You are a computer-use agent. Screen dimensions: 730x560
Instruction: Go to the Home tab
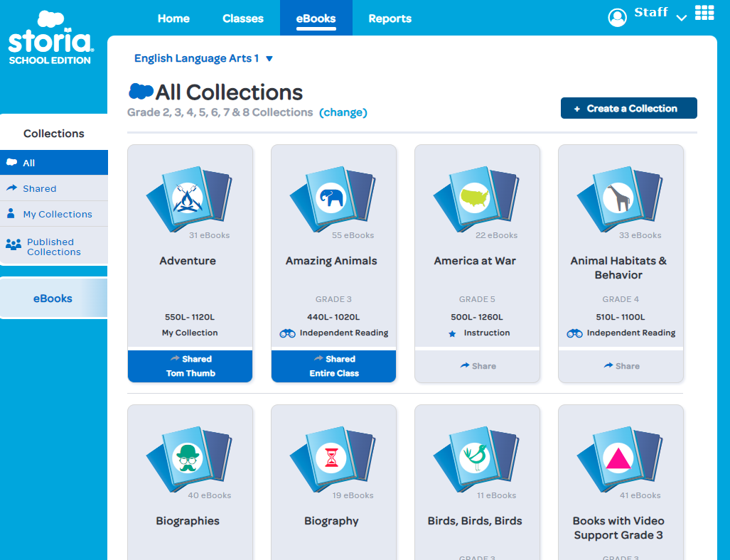[x=173, y=18]
